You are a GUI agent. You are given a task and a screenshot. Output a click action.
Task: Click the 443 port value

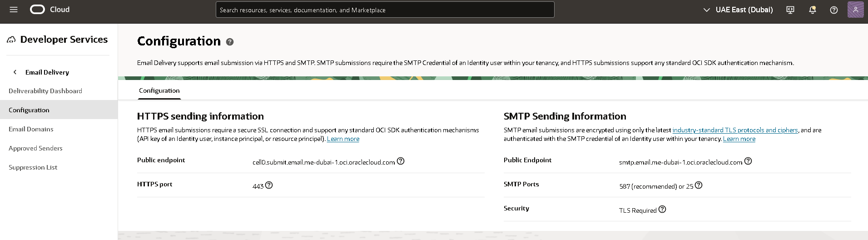point(258,186)
